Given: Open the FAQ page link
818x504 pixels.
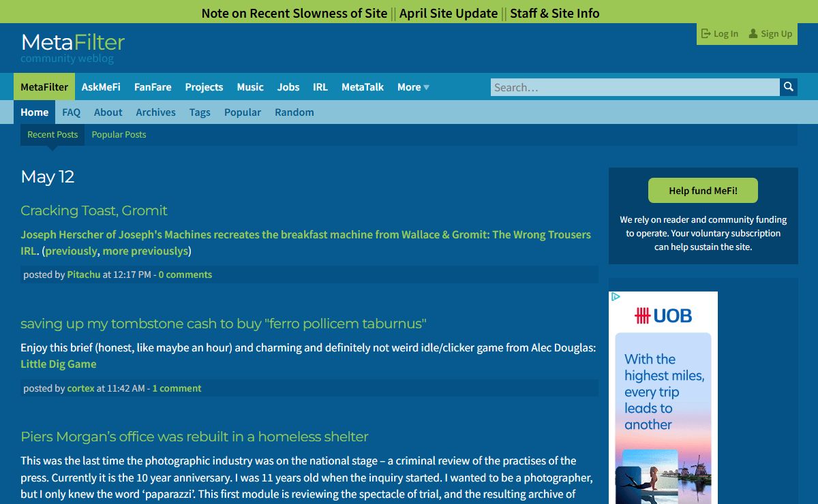Looking at the screenshot, I should (x=72, y=112).
